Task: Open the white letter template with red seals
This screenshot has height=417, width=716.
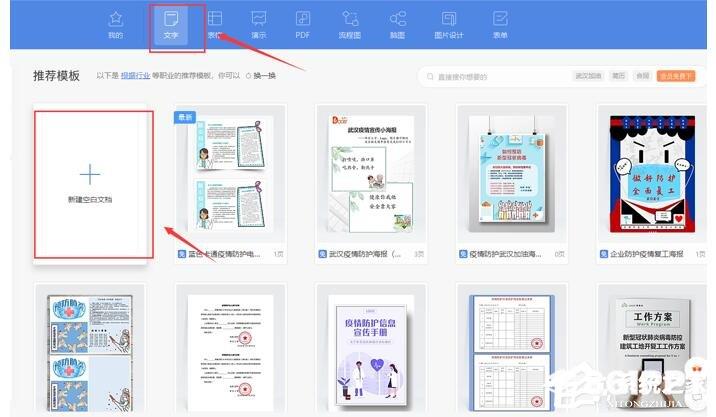Action: pos(231,353)
